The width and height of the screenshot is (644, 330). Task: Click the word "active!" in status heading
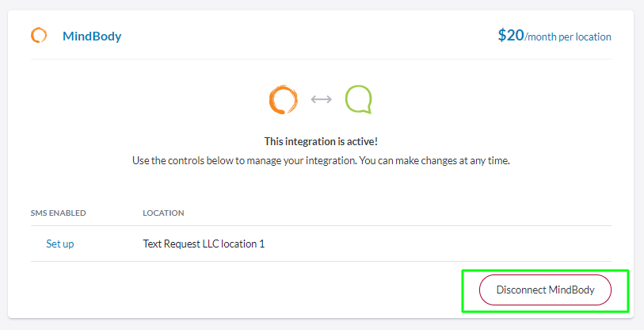(x=361, y=141)
